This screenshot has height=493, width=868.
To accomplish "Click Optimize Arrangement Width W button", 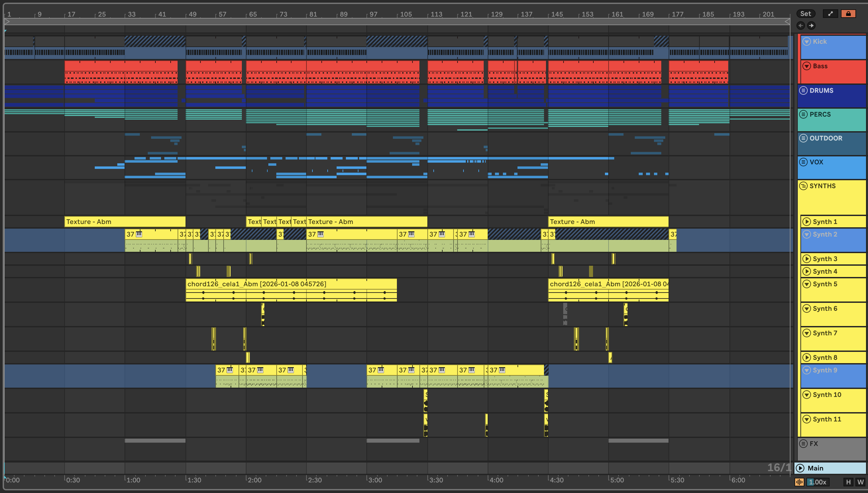I will pos(860,482).
